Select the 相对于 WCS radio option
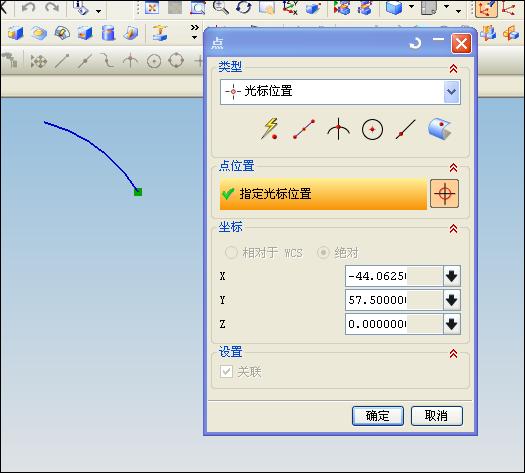Viewport: 525px width, 473px height. pyautogui.click(x=264, y=253)
